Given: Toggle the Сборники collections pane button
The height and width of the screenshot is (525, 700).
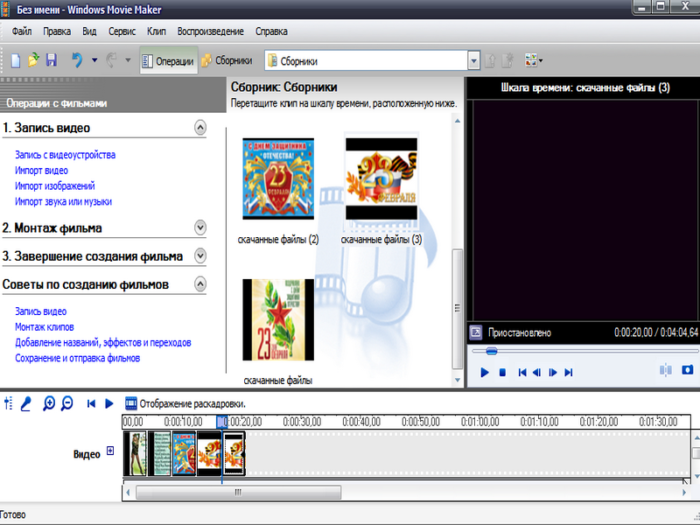Looking at the screenshot, I should click(x=227, y=61).
